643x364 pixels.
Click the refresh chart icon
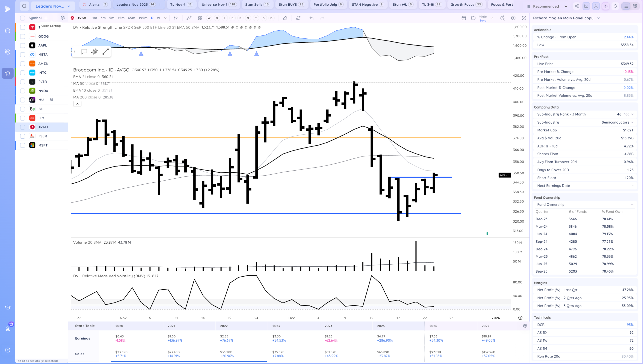(x=298, y=18)
